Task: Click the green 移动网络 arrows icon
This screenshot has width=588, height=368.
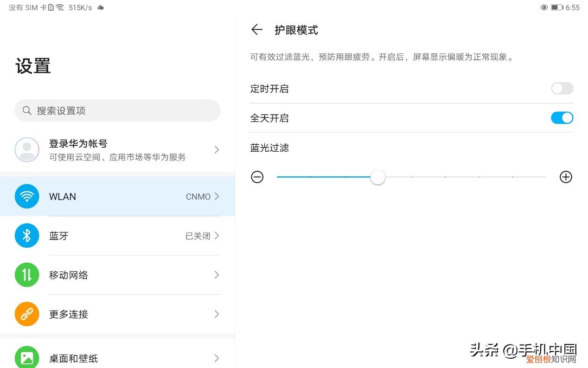Action: tap(27, 275)
